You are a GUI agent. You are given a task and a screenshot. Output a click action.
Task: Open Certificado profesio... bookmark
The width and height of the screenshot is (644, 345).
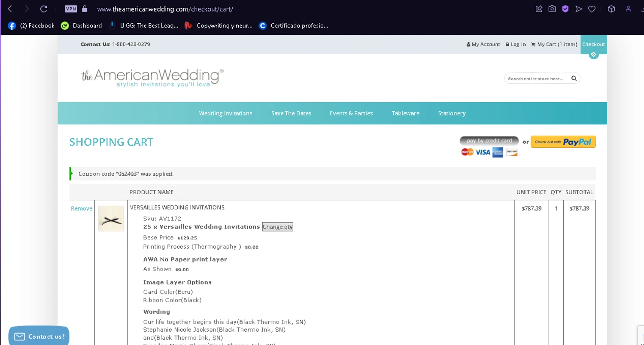294,25
